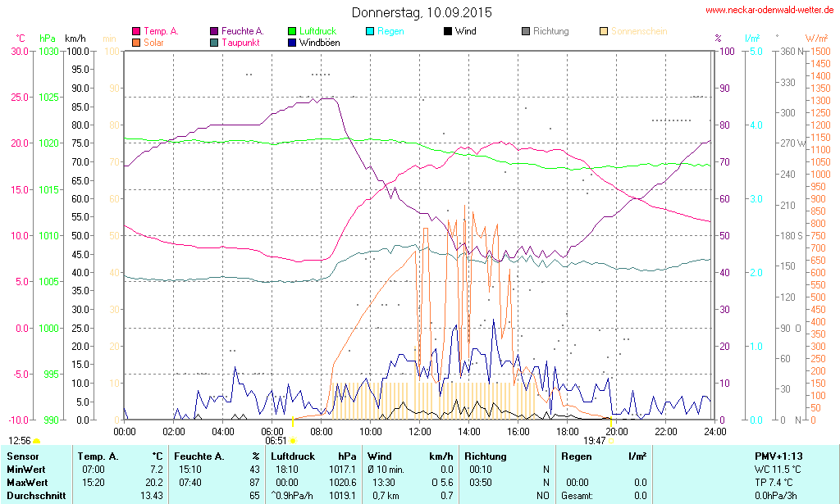Click the hPa axis unit label
This screenshot has height=504, width=840.
pos(48,39)
